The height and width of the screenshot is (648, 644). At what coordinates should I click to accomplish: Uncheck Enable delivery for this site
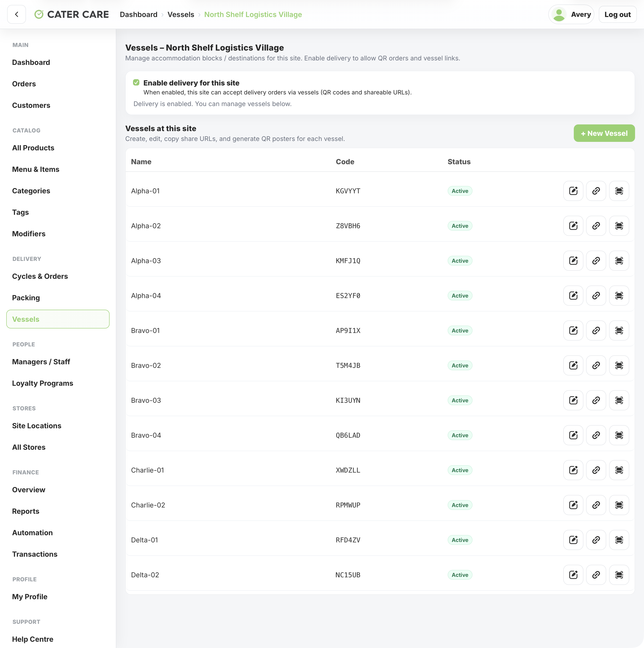[x=136, y=83]
